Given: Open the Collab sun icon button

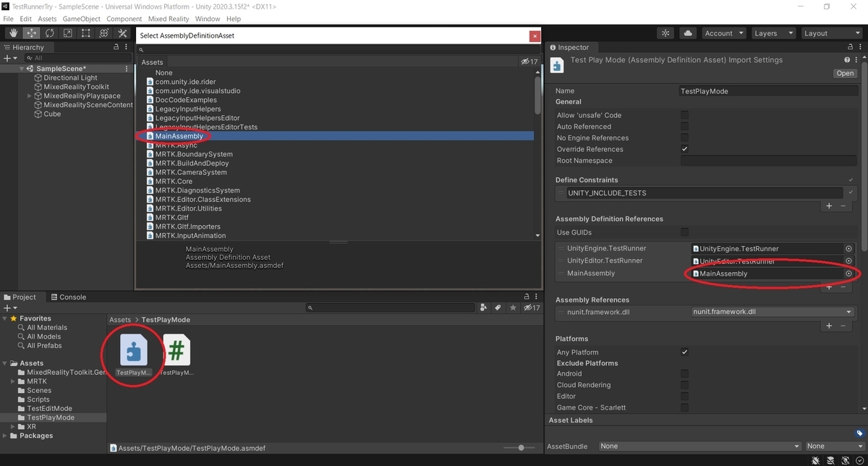Looking at the screenshot, I should coord(665,33).
